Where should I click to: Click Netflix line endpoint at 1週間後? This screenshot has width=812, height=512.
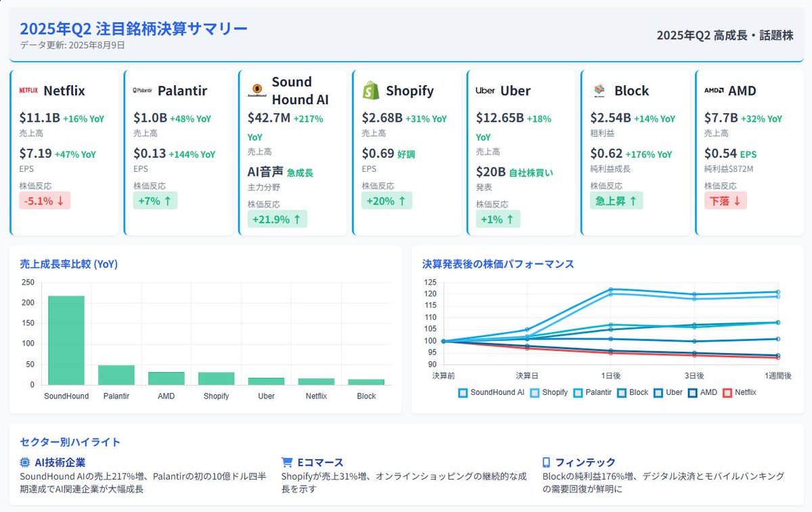[x=778, y=358]
